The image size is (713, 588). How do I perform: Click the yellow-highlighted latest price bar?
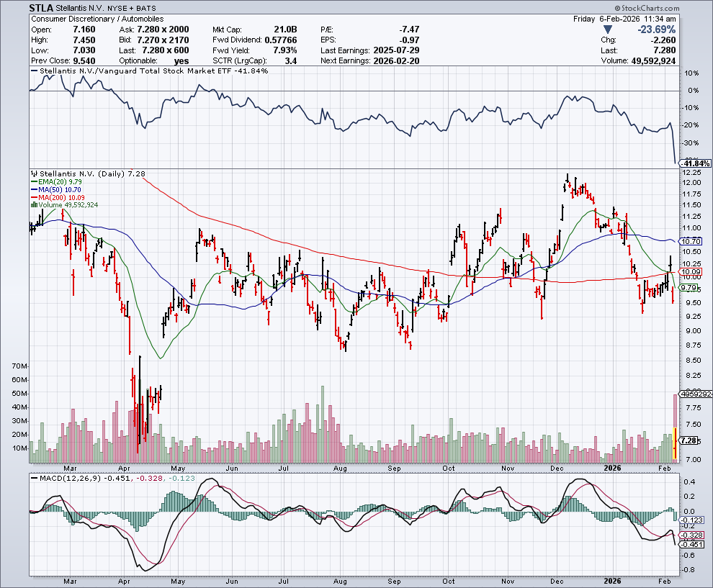(674, 442)
